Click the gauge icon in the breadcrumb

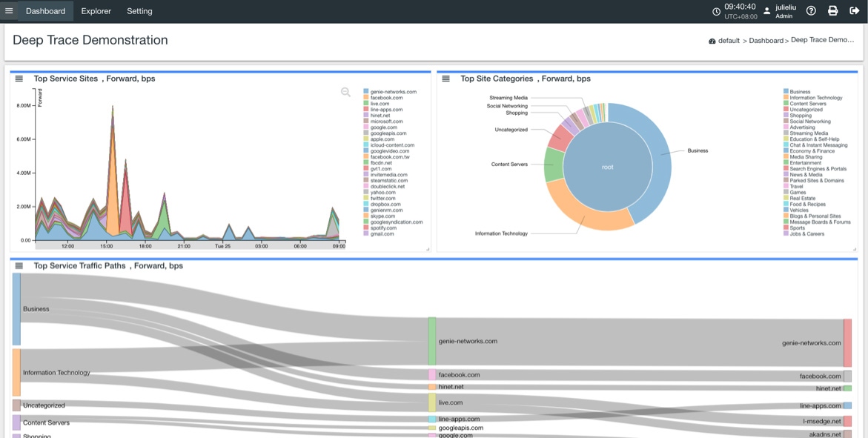click(712, 42)
